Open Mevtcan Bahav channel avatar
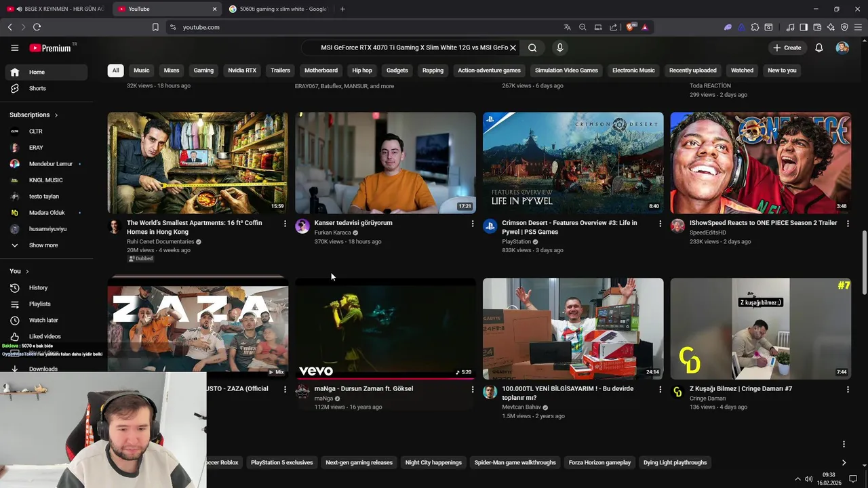 tap(490, 392)
